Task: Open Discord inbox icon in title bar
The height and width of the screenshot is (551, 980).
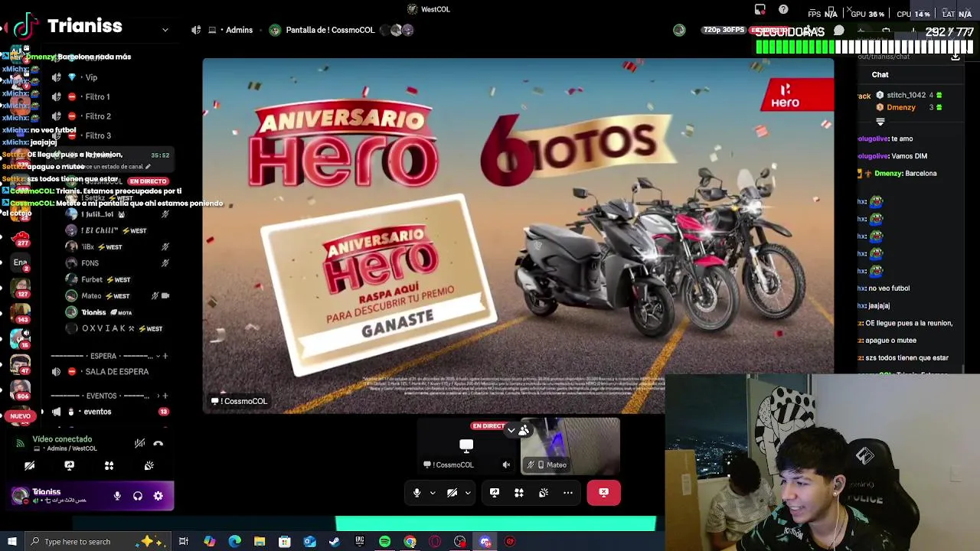Action: coord(759,10)
